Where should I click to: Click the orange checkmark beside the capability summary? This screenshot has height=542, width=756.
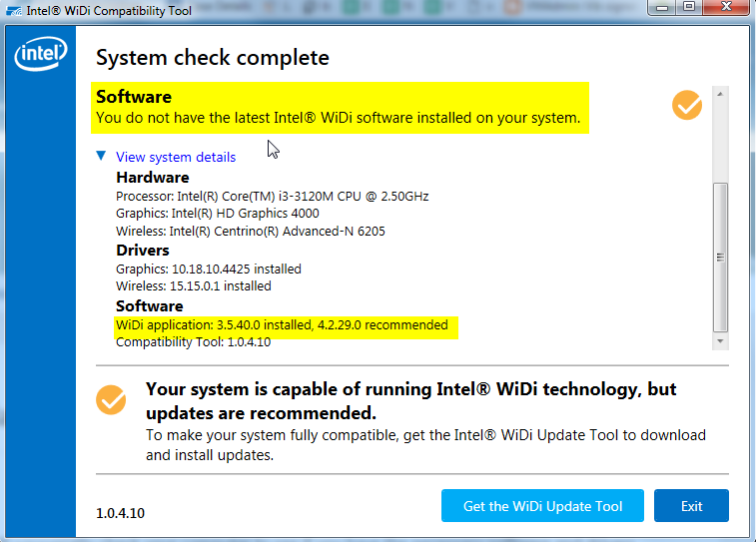click(x=111, y=400)
